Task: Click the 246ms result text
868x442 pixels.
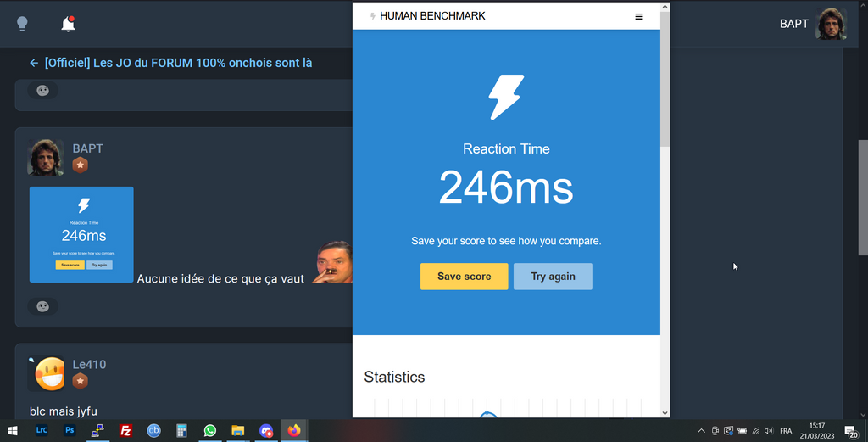Action: coord(506,187)
